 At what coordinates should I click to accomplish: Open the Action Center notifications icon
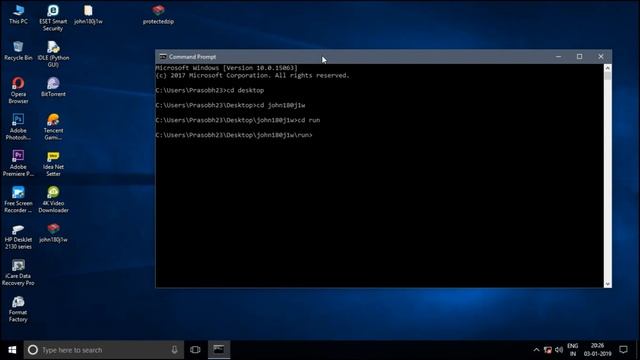click(x=623, y=350)
